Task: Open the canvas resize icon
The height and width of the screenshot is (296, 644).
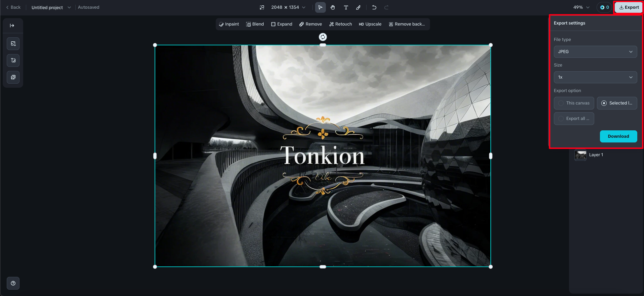Action: [262, 7]
